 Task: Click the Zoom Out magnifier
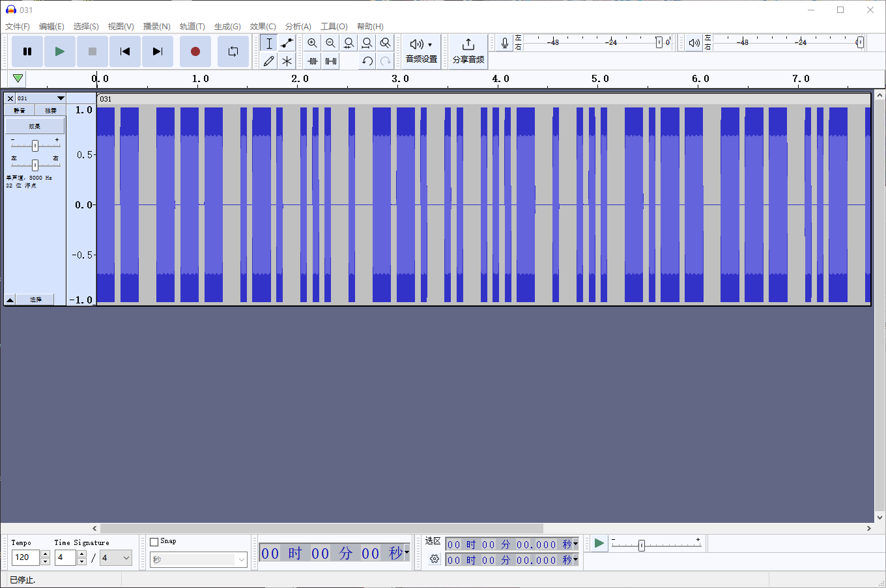click(x=331, y=43)
